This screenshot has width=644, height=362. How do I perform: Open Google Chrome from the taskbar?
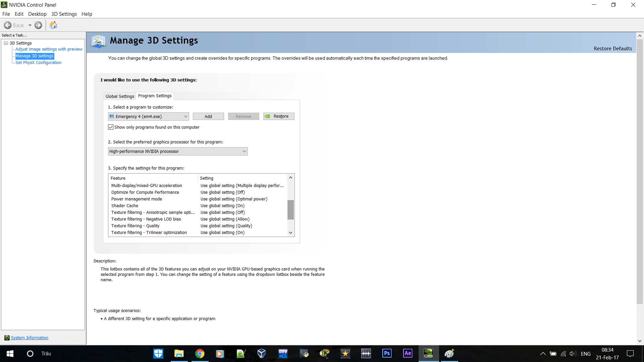200,353
